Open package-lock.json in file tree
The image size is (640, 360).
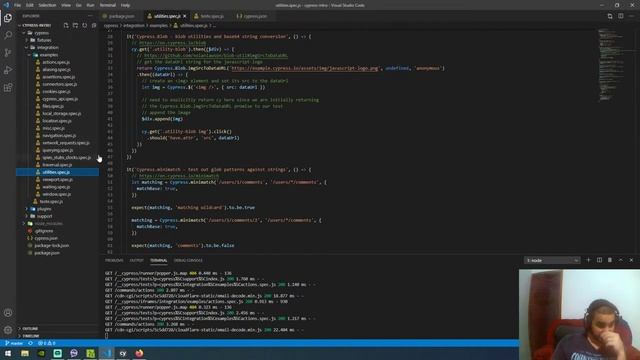[x=51, y=246]
